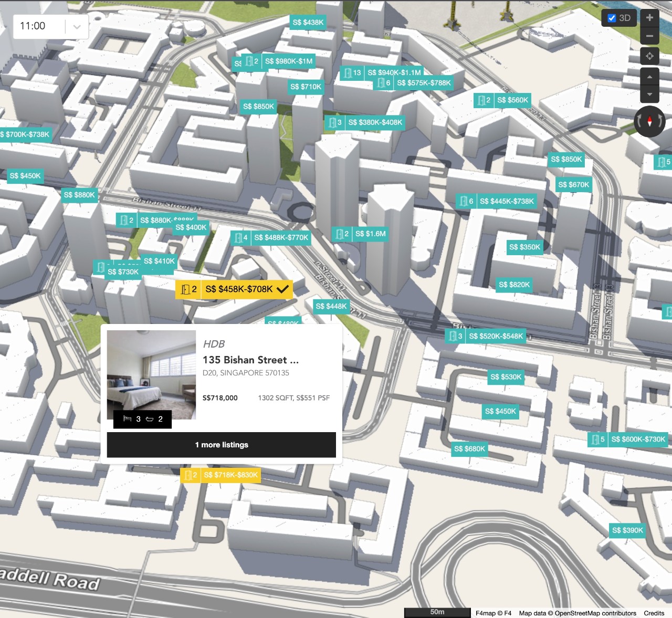
Task: Tilt the view down with the downward arrow icon
Action: 649,95
